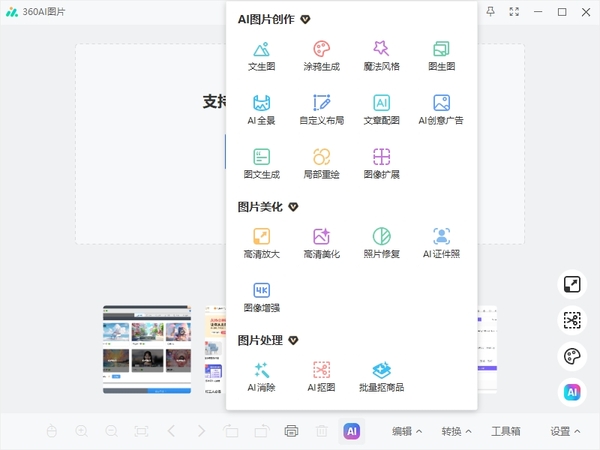Image resolution: width=600 pixels, height=450 pixels.
Task: Toggle the pin window on top icon
Action: 490,12
